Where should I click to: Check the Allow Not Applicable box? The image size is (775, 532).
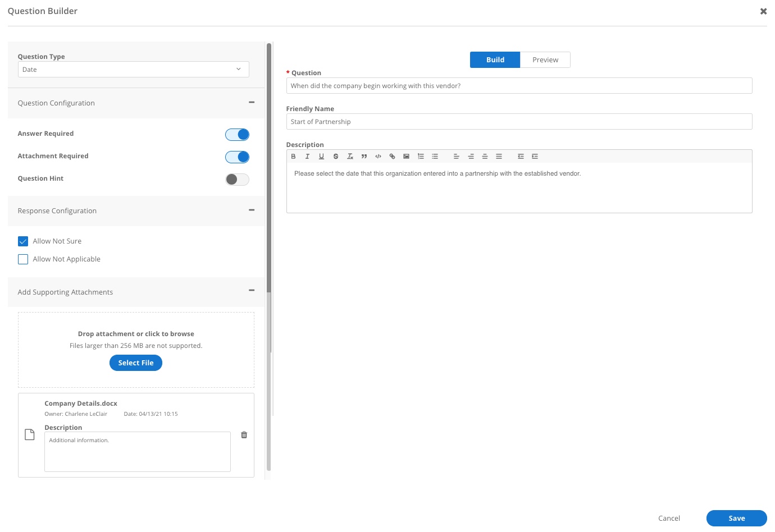(23, 259)
